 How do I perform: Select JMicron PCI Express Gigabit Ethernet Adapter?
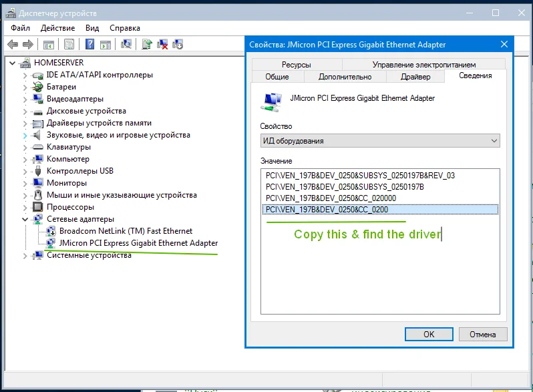point(138,243)
